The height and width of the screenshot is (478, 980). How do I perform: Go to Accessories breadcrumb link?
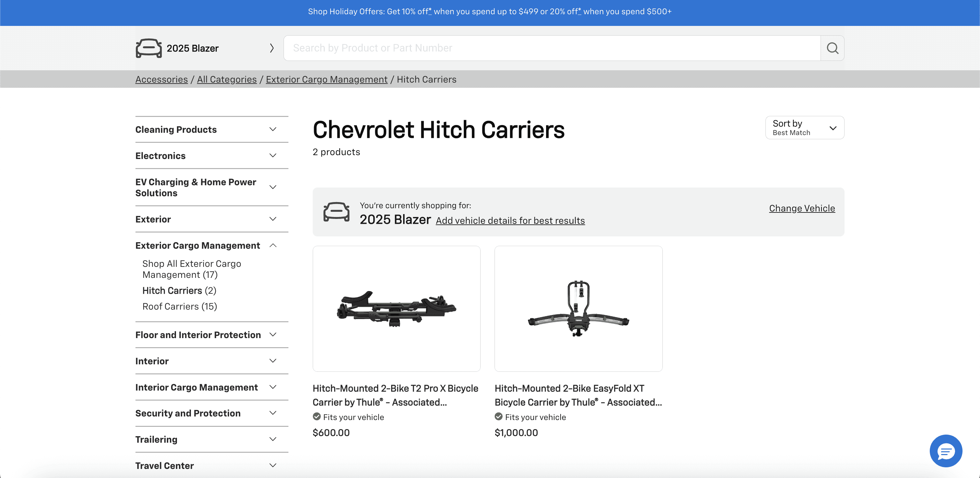click(161, 79)
